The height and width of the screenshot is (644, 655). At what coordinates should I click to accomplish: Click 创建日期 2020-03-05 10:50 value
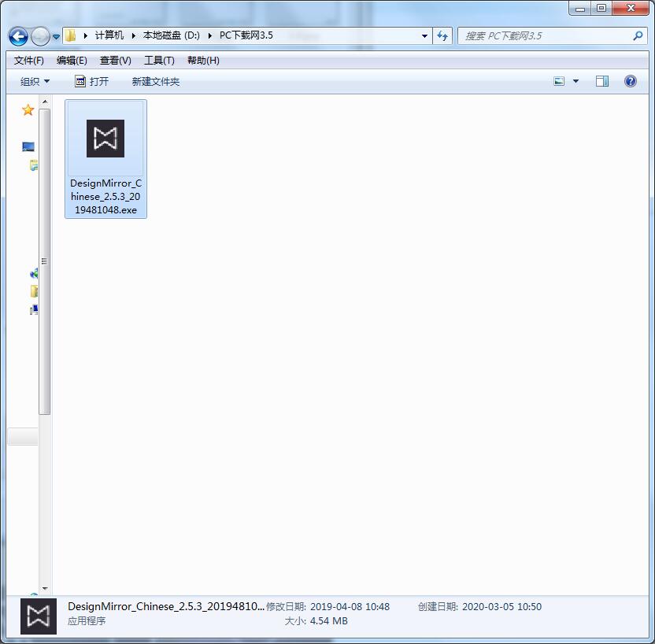pyautogui.click(x=501, y=607)
